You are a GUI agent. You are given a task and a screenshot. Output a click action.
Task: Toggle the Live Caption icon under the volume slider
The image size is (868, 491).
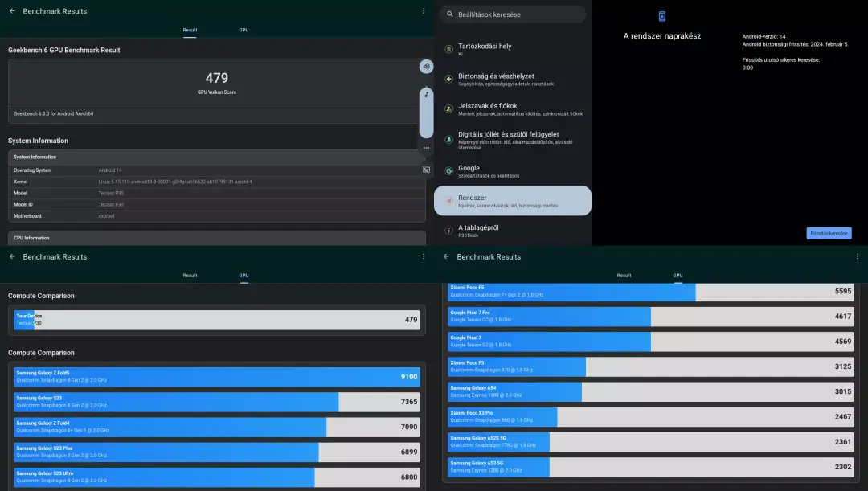(426, 170)
